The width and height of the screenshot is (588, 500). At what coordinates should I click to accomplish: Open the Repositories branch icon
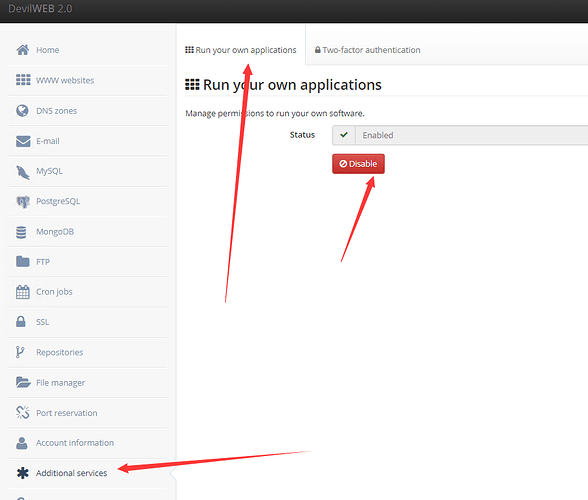point(20,352)
